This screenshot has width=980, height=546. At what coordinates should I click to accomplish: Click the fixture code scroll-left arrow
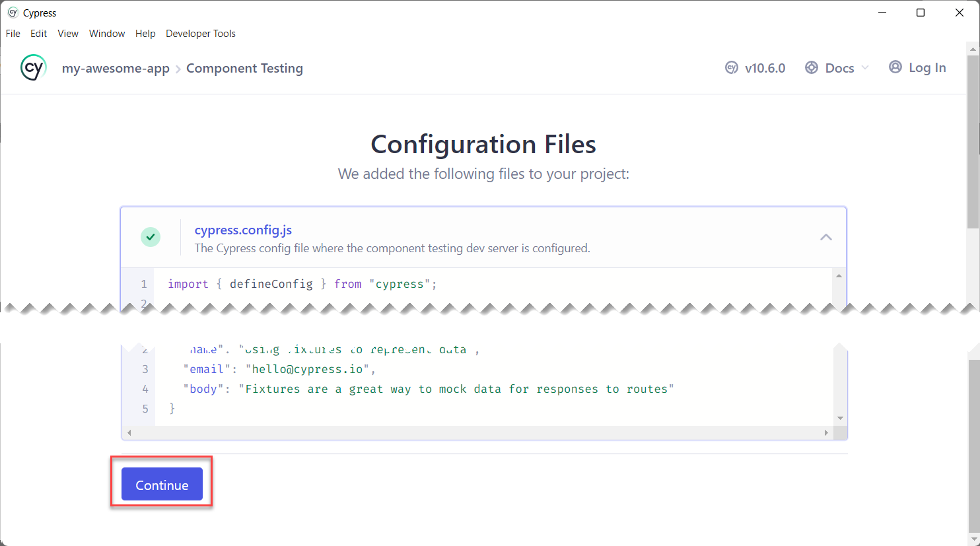coord(129,433)
